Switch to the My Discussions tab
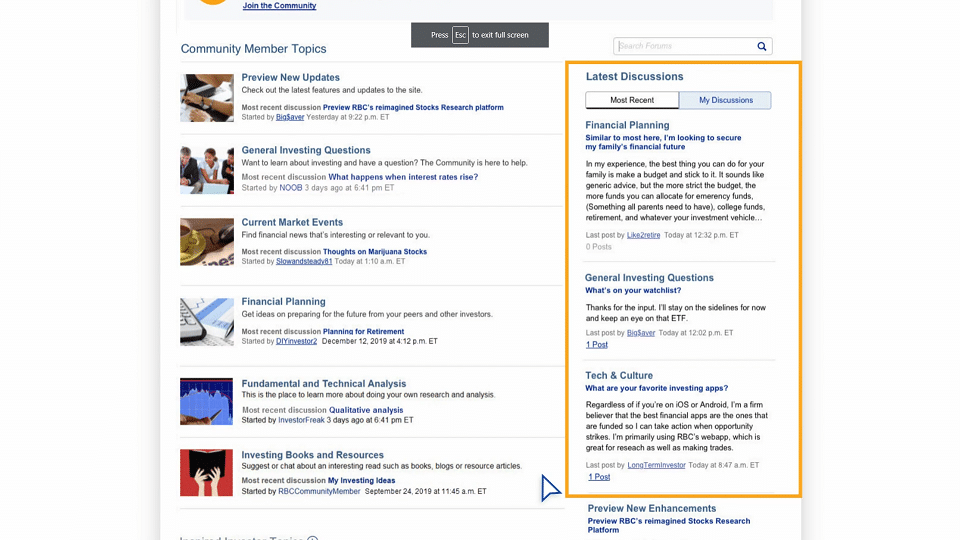The width and height of the screenshot is (960, 540). [x=725, y=100]
